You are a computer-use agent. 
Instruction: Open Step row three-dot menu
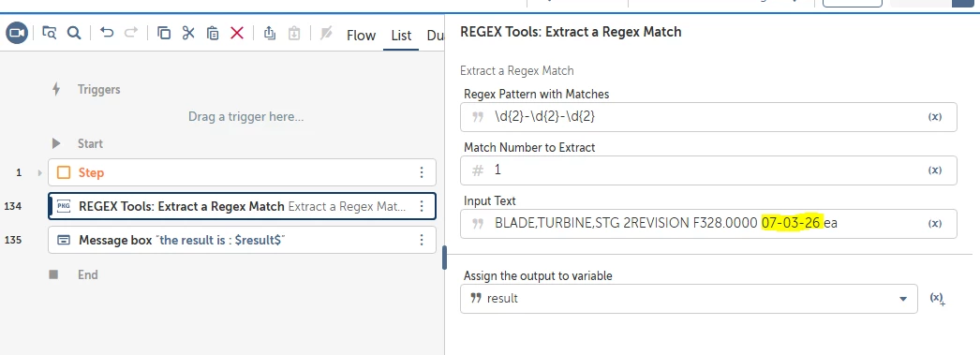tap(422, 172)
